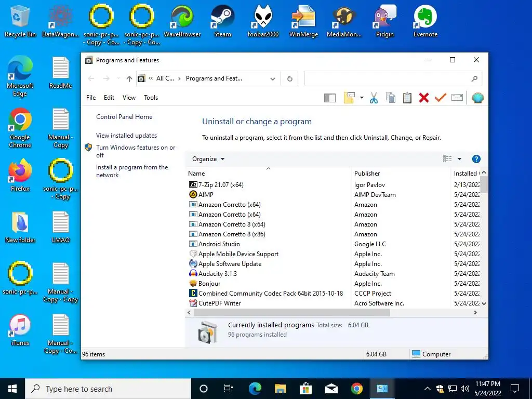Sort by the Name column header
The width and height of the screenshot is (532, 399).
point(196,174)
